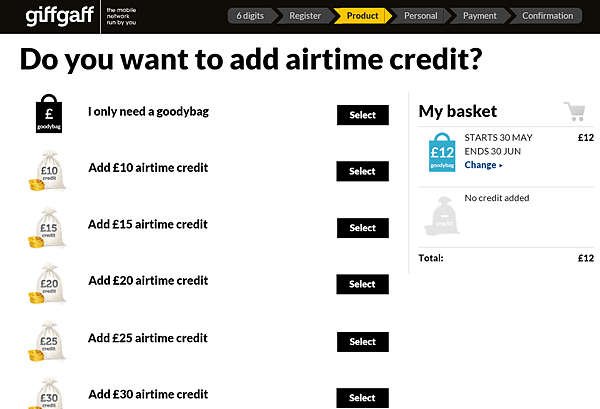The width and height of the screenshot is (600, 409).
Task: Select the goodybag-only option
Action: click(363, 115)
